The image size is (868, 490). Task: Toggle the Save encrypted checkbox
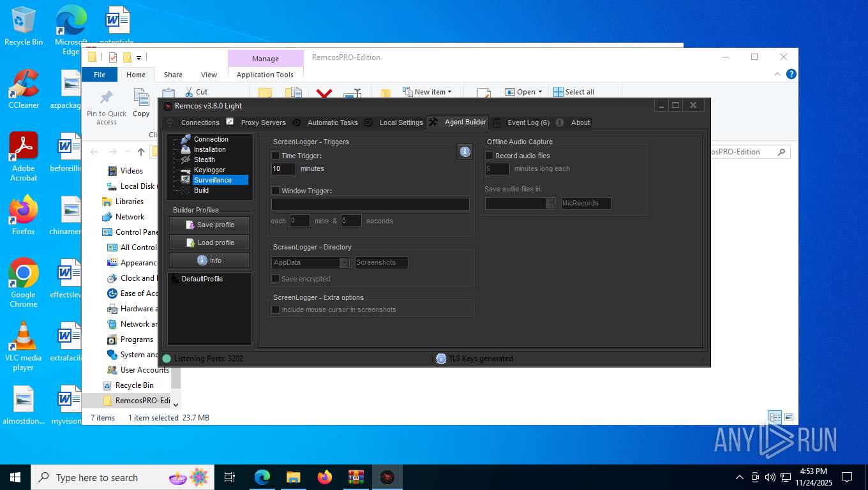pos(276,279)
